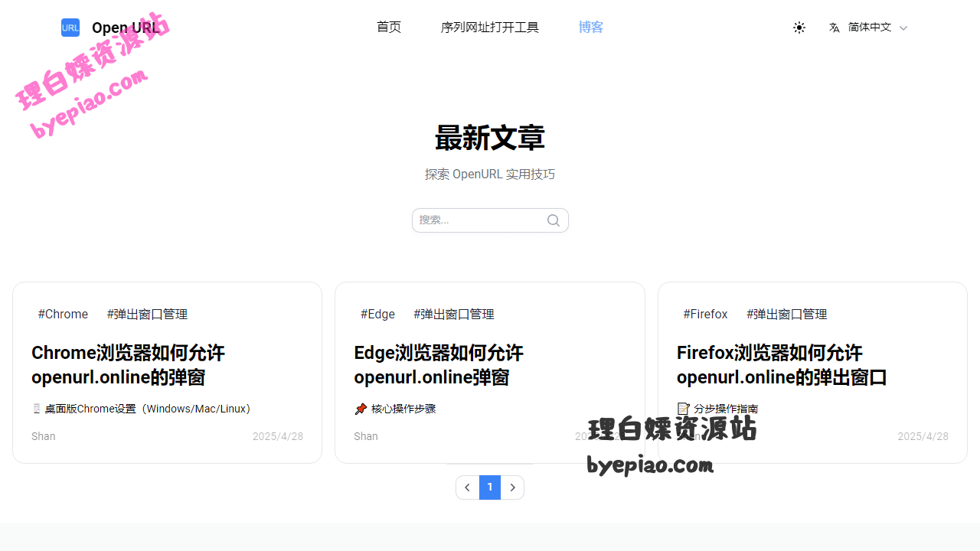Open the 首页 nav item
Viewport: 980px width, 551px height.
(389, 28)
